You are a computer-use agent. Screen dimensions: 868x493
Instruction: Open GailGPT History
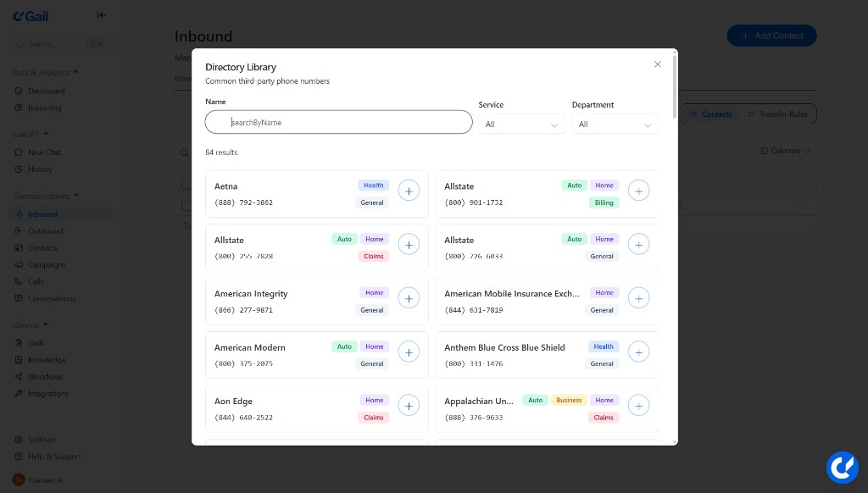click(x=40, y=169)
